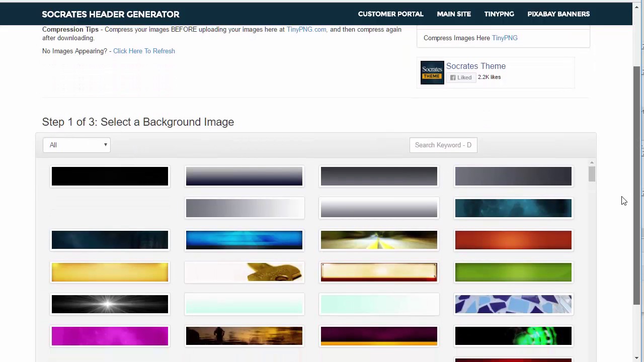Choose the golden key on white background
The image size is (644, 362).
[x=244, y=272]
